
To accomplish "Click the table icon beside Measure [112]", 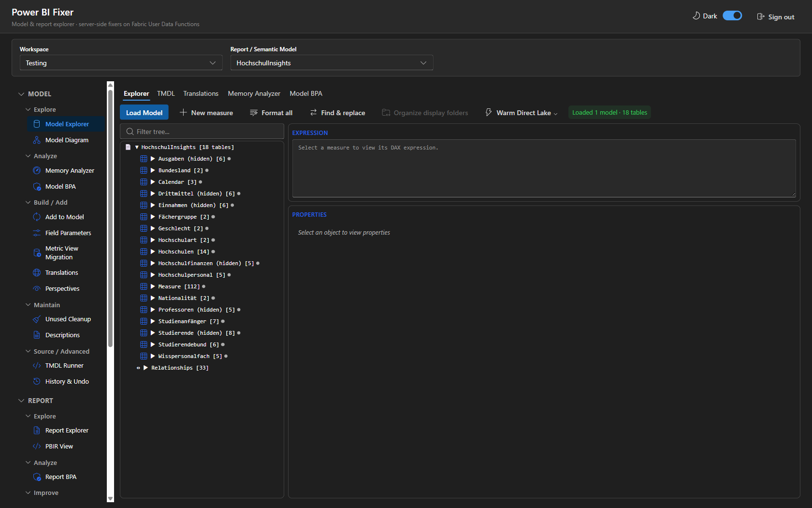I will pos(144,286).
